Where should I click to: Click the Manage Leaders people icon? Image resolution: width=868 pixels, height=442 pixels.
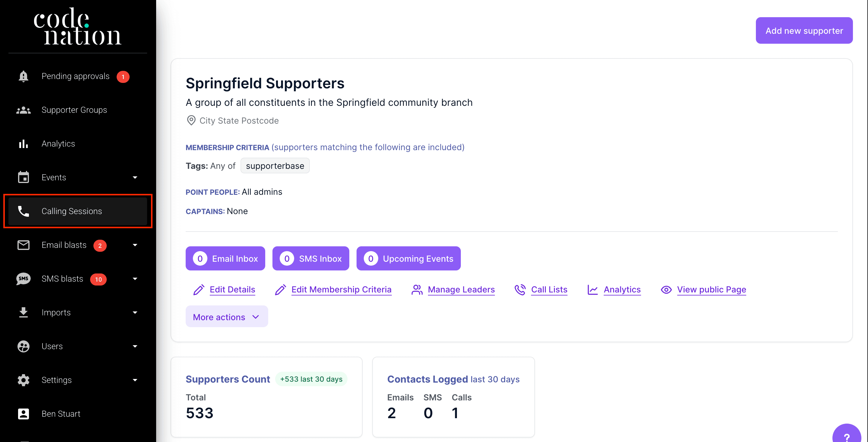pos(417,290)
